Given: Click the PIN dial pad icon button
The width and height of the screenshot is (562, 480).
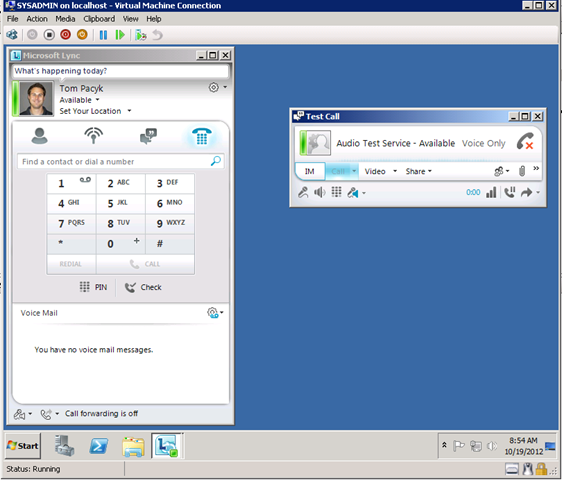Looking at the screenshot, I should coord(93,287).
